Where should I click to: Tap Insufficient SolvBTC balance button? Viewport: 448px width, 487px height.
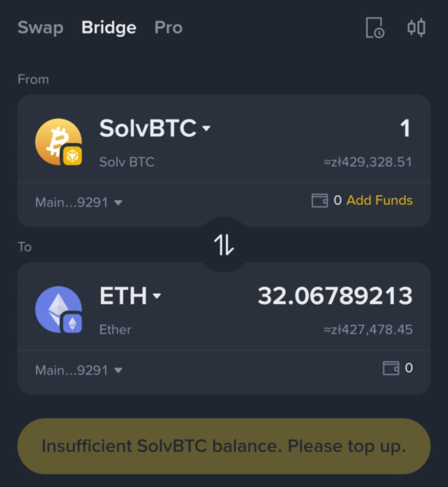224,446
